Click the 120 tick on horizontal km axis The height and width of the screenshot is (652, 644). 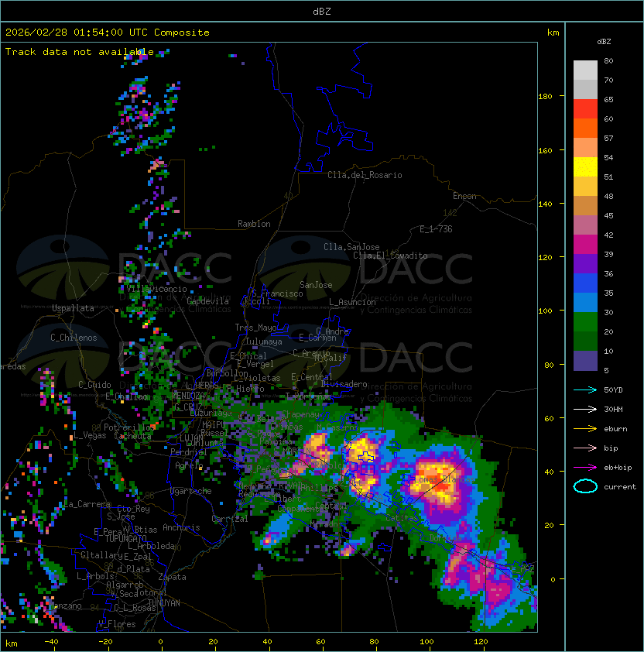(x=481, y=641)
